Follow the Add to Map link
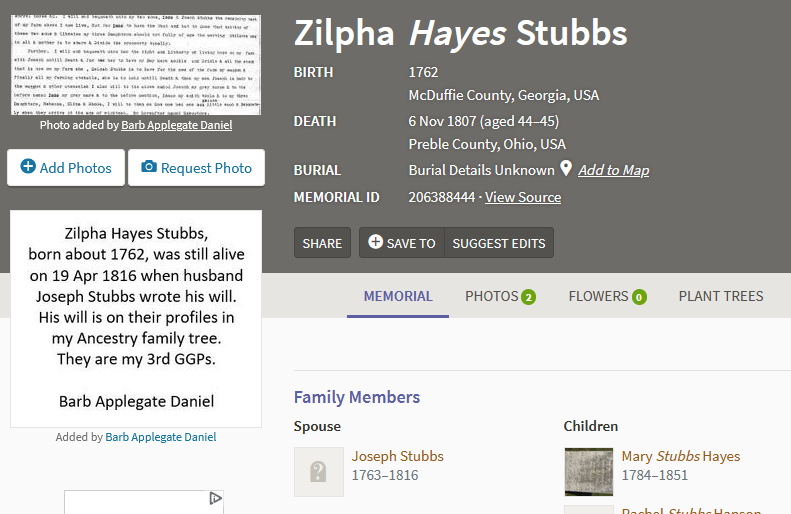Viewport: 791px width, 514px height. click(613, 170)
